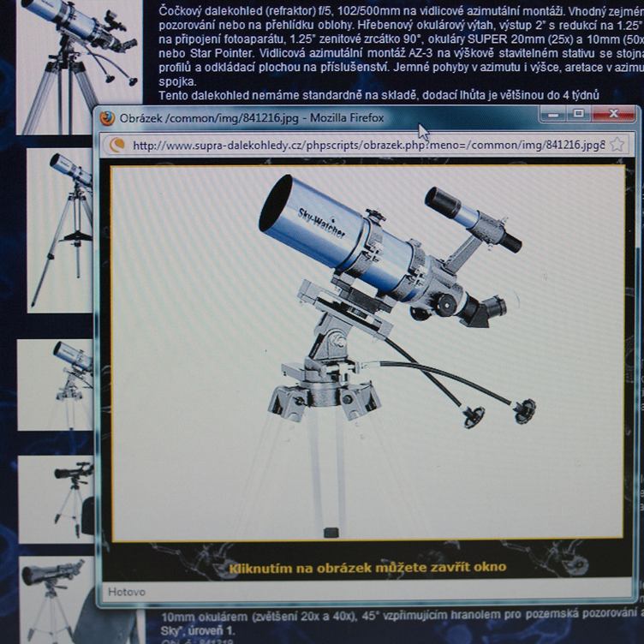This screenshot has height=644, width=644.
Task: Click the popup title 'Obrázek /common/img/841216.jpg - Mozilla Firefox'
Action: click(252, 118)
